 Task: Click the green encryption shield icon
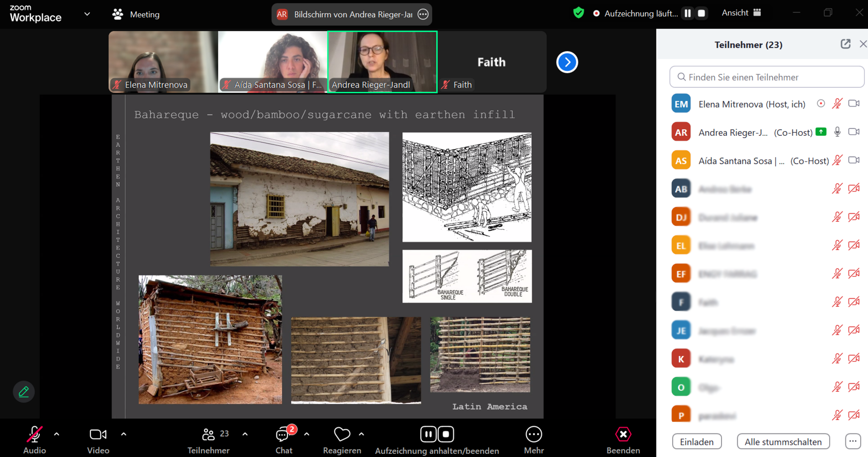tap(578, 13)
